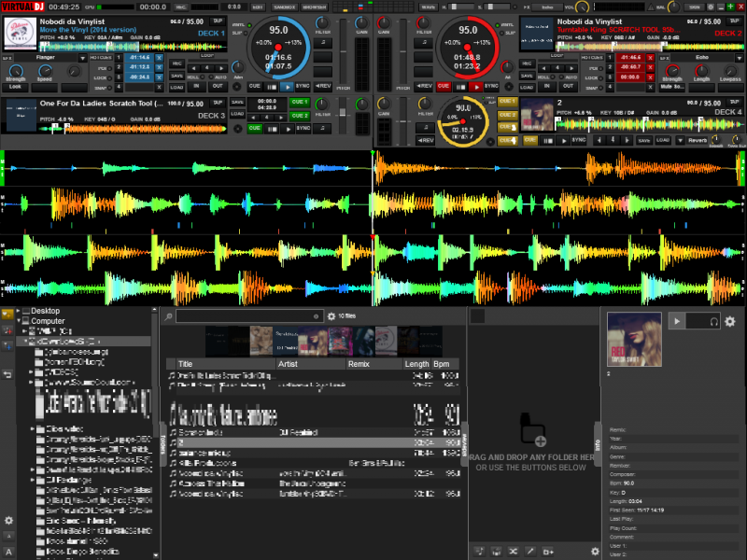Adjust the Deck 1 FILTER knob
This screenshot has height=560, width=747.
322,22
